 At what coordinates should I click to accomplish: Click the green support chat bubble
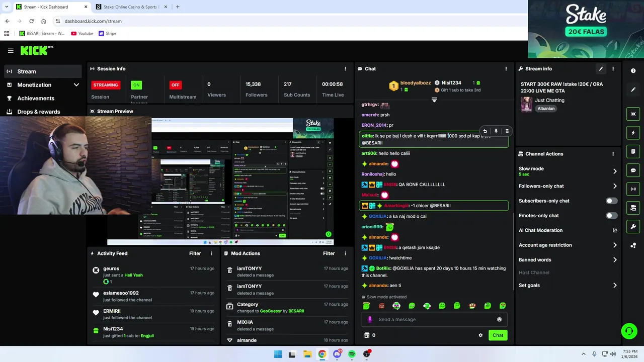(629, 331)
